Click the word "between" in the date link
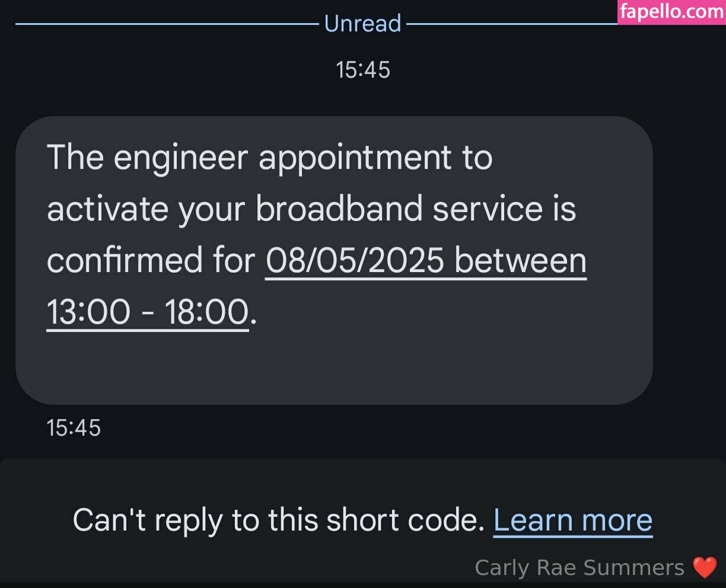 click(521, 260)
